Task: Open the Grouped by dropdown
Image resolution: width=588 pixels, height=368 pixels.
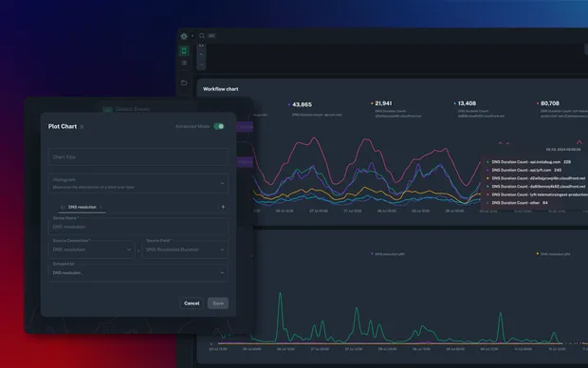Action: click(138, 273)
